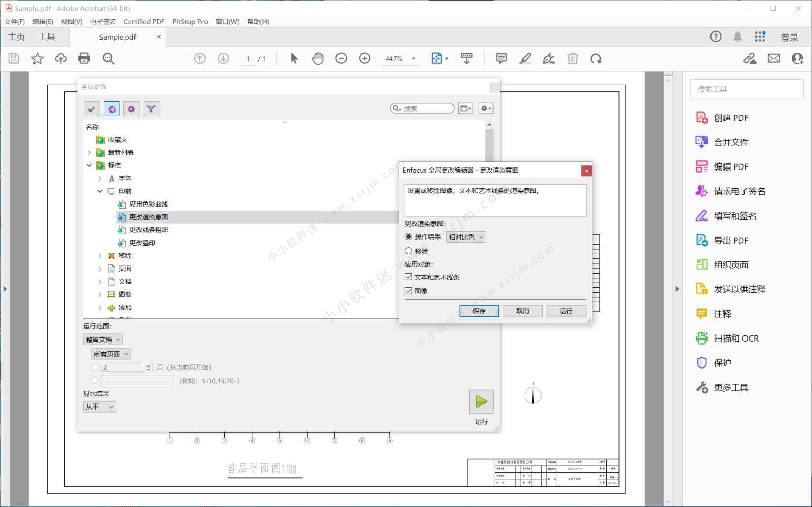Click the zoom out minus icon
The height and width of the screenshot is (507, 812).
(341, 59)
